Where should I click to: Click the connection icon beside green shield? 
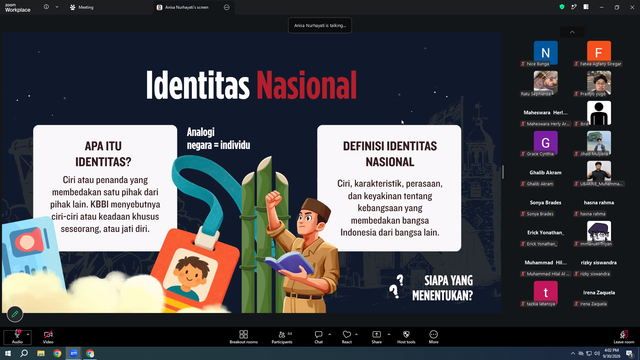[574, 7]
